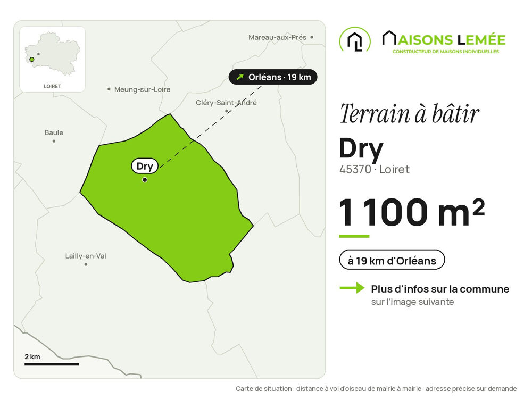532x399 pixels.
Task: Click the Mareau-aux-Prés map label
Action: pos(277,37)
